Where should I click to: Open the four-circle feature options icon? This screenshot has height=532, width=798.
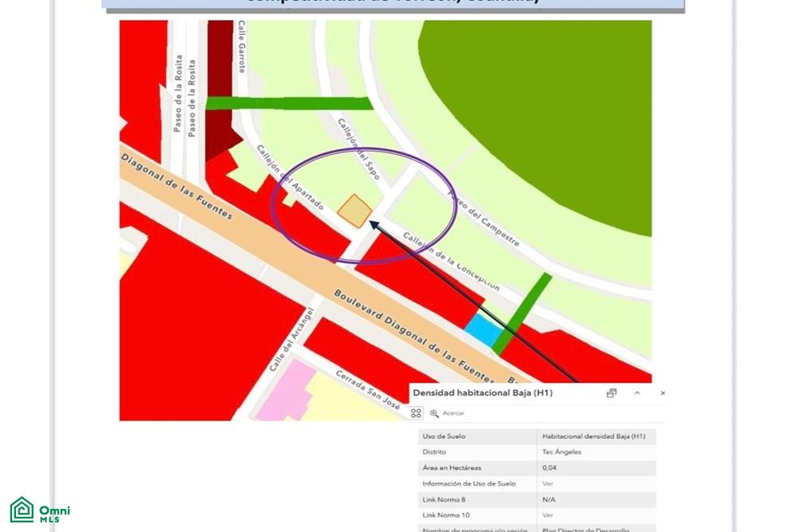pyautogui.click(x=416, y=413)
